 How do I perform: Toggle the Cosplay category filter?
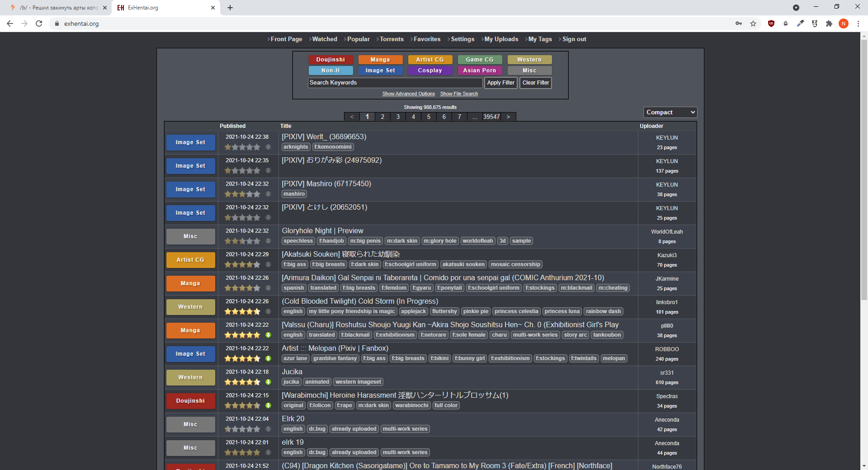point(430,70)
